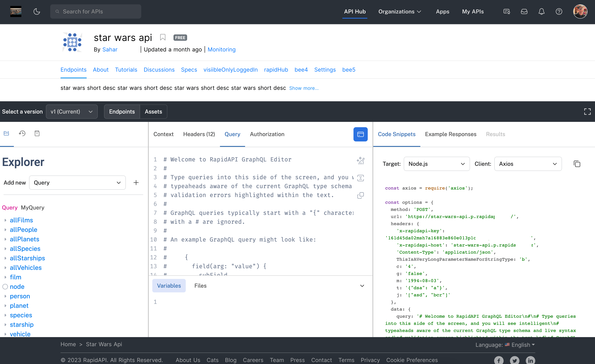Switch to the Headers (12) tab
Image resolution: width=595 pixels, height=364 pixels.
pyautogui.click(x=199, y=134)
